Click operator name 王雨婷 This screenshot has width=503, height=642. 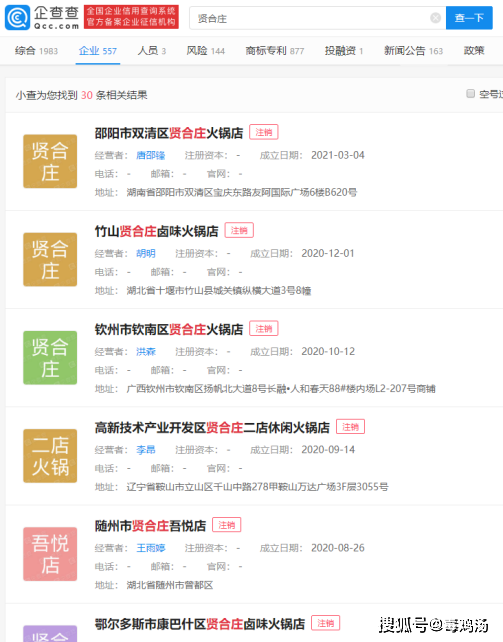click(151, 548)
